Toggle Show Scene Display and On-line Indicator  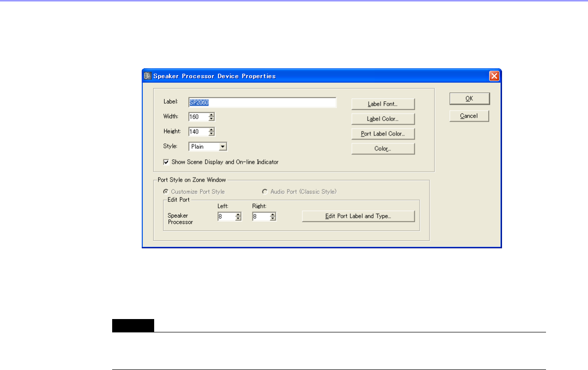click(166, 162)
